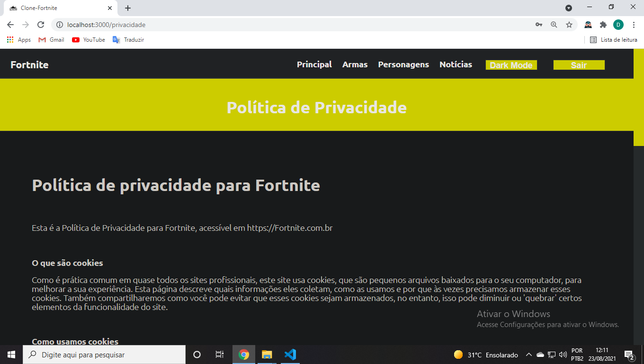Open Cortana circle icon
This screenshot has width=644, height=364.
click(197, 355)
